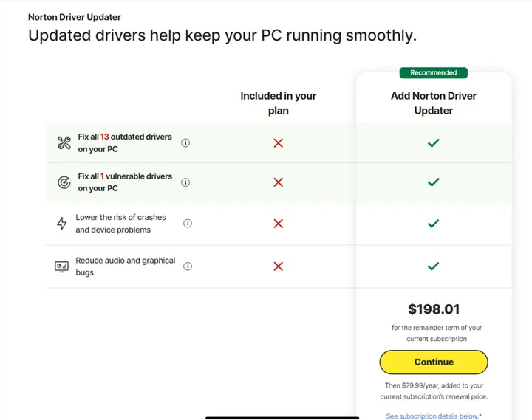The image size is (532, 420).
Task: Open the See subscription details below link
Action: click(433, 416)
